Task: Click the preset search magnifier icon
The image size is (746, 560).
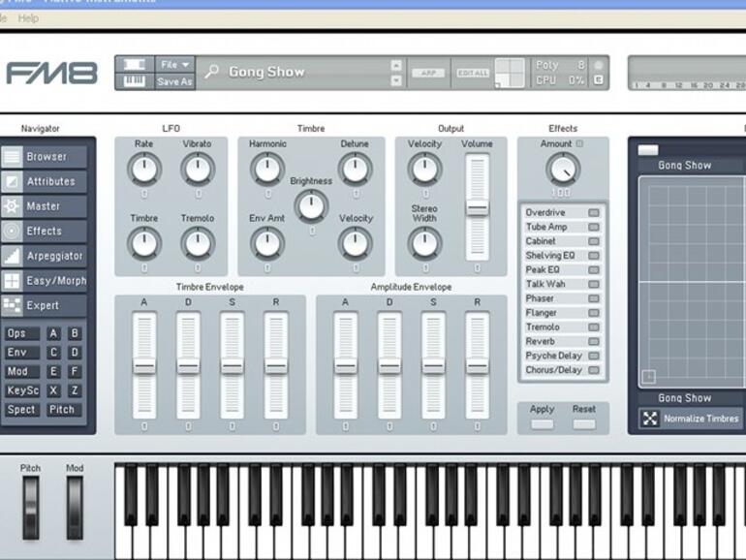Action: tap(211, 72)
